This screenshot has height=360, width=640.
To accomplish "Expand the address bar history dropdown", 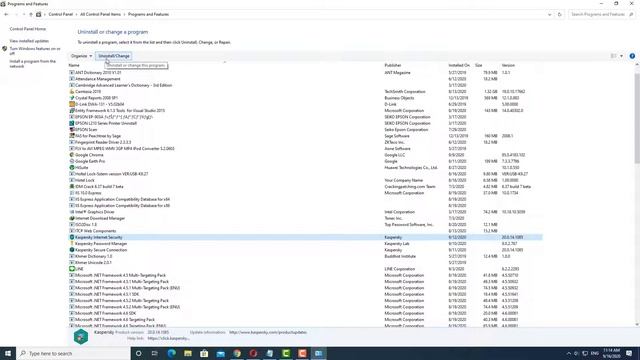I will coord(549,14).
